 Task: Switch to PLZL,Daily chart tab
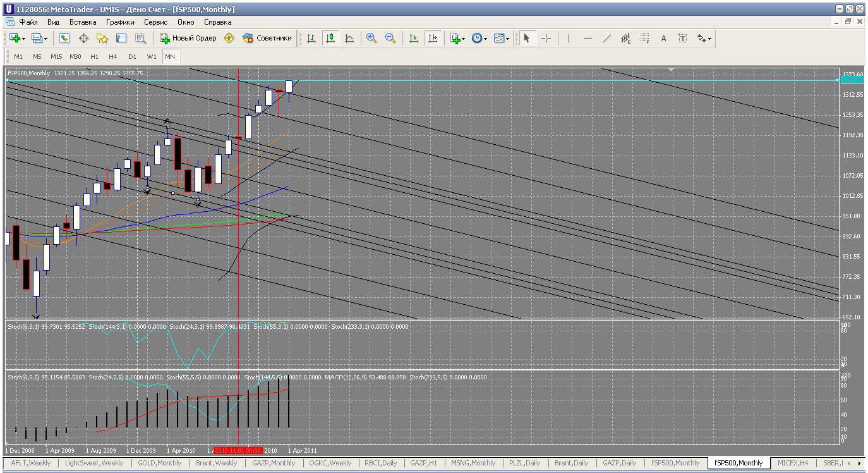[525, 463]
